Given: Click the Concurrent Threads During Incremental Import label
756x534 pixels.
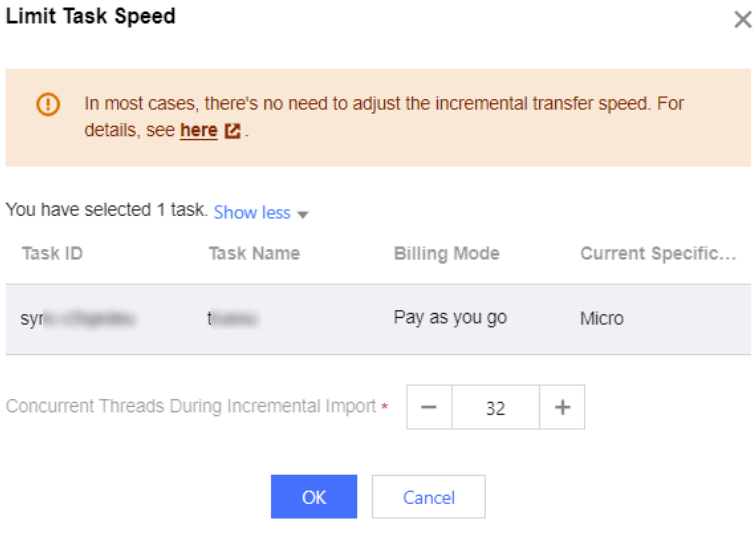Looking at the screenshot, I should [x=191, y=406].
